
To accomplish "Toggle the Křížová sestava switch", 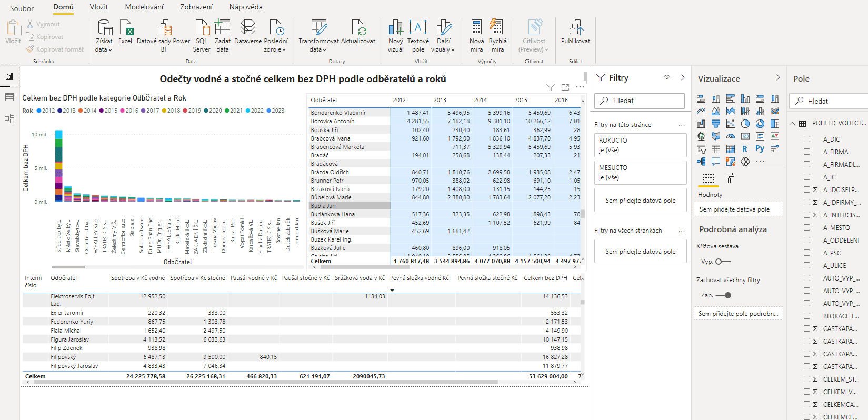I will [723, 262].
